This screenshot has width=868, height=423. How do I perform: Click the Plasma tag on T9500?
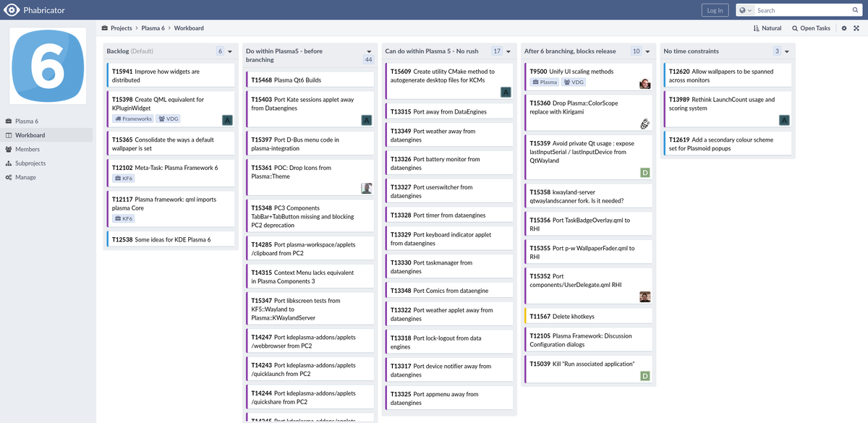(545, 82)
